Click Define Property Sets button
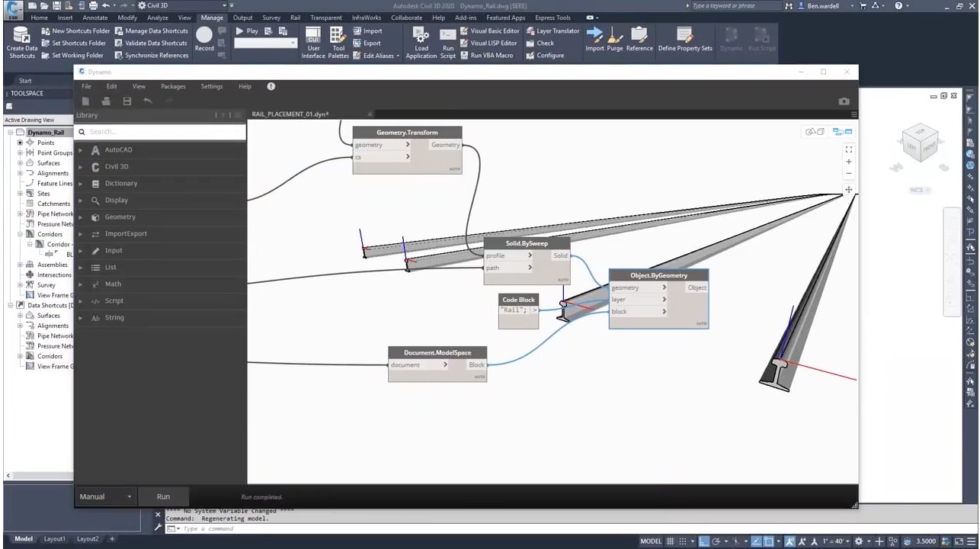Image resolution: width=980 pixels, height=549 pixels. click(685, 40)
